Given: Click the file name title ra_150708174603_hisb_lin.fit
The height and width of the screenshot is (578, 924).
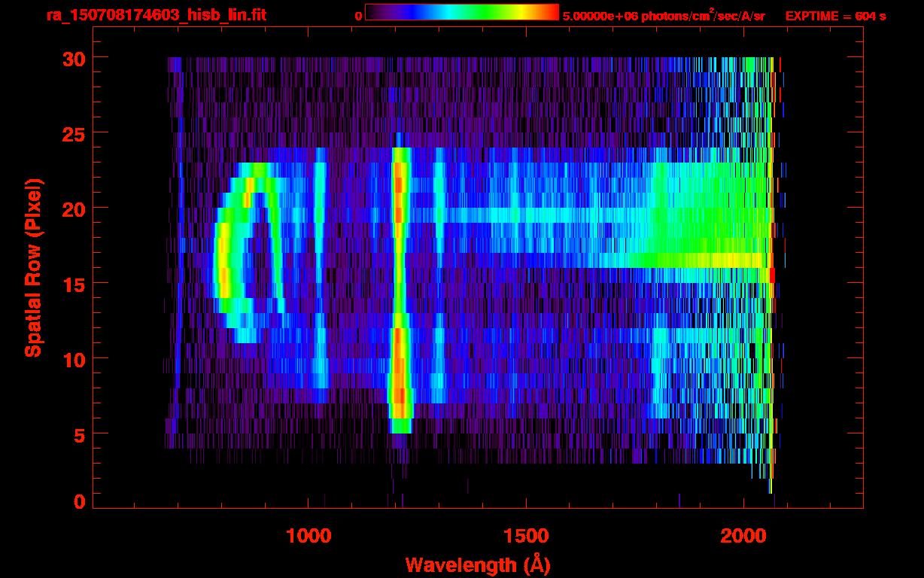Looking at the screenshot, I should pyautogui.click(x=156, y=15).
